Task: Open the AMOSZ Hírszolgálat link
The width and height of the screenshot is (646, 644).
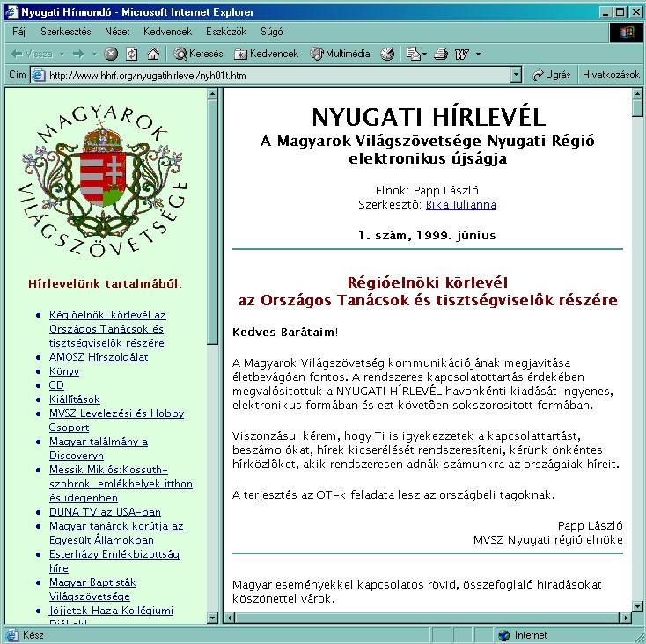Action: tap(99, 357)
